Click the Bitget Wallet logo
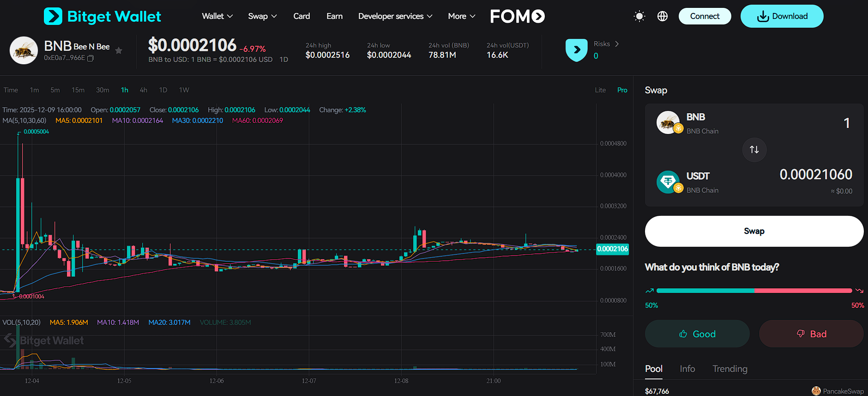The height and width of the screenshot is (396, 868). click(102, 16)
